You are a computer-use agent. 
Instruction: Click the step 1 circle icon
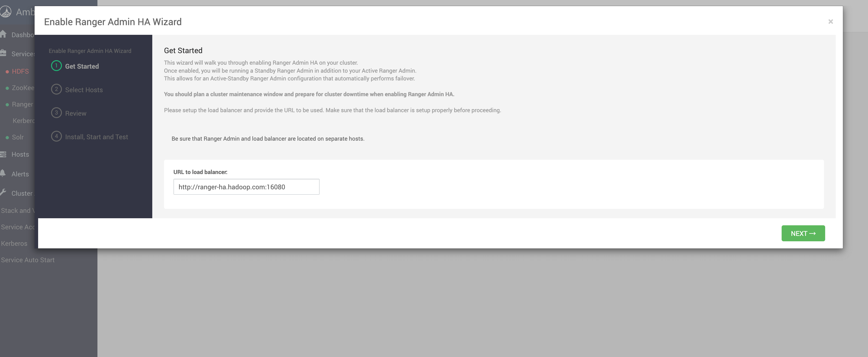click(56, 66)
